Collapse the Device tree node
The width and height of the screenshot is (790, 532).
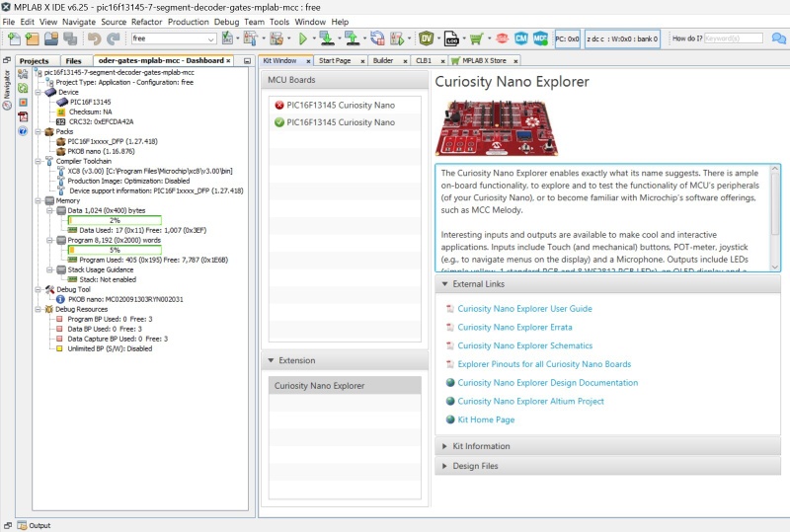coord(39,92)
